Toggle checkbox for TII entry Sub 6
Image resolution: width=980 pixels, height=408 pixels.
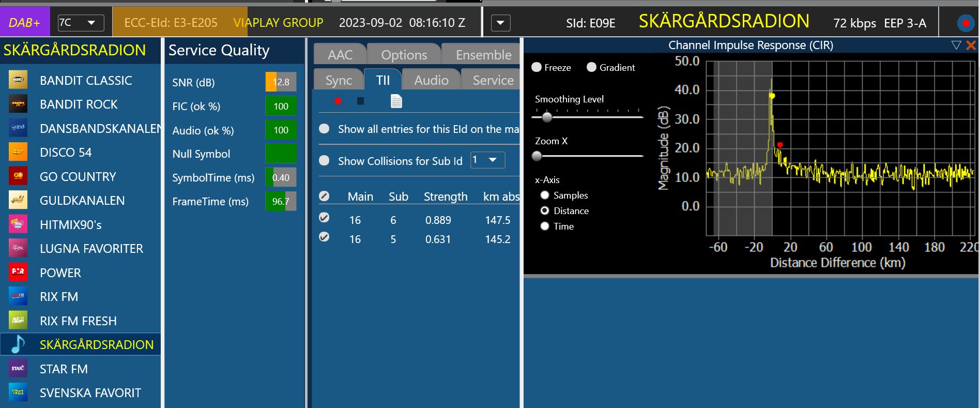[324, 218]
